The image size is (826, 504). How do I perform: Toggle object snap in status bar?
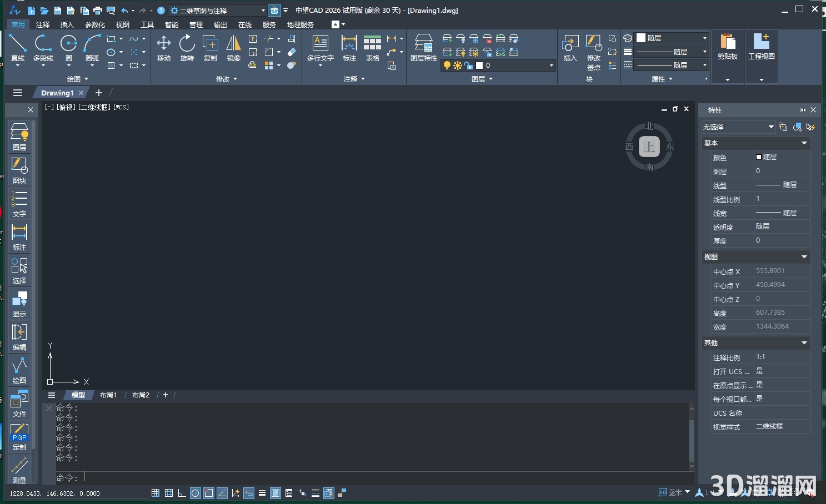pyautogui.click(x=209, y=493)
